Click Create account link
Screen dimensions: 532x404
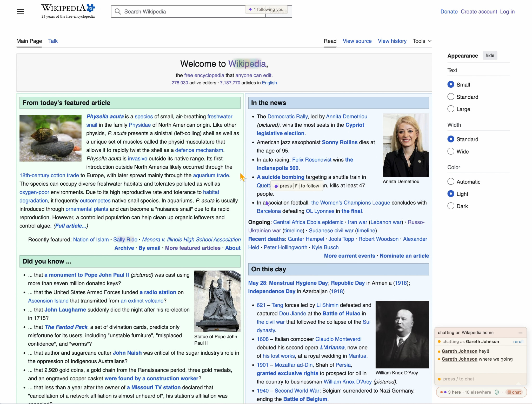tap(478, 11)
